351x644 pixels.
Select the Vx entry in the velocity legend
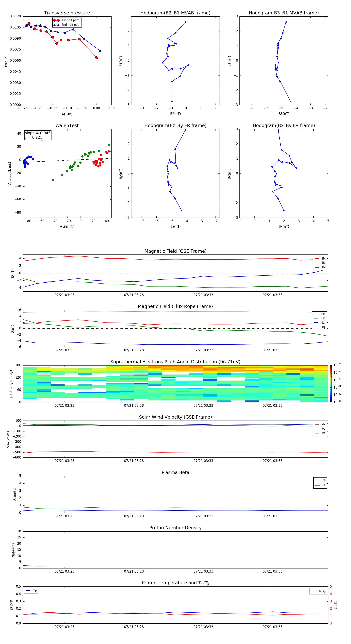click(320, 424)
